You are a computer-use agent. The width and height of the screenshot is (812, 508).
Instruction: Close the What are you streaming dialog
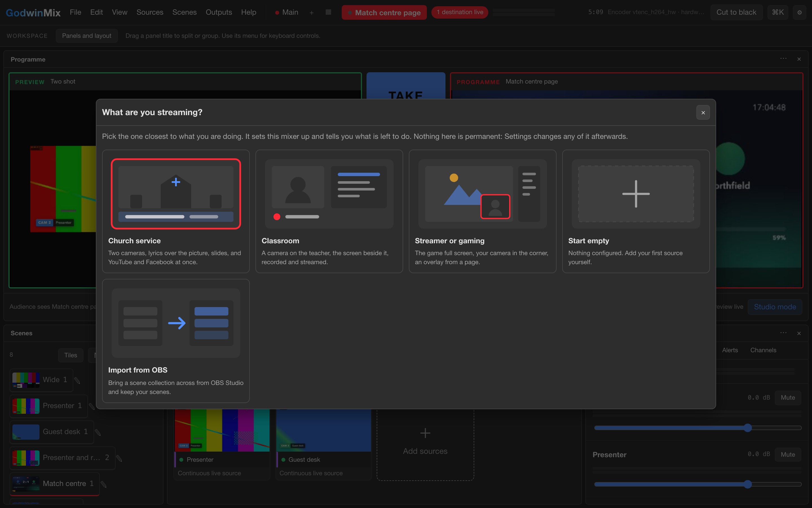[703, 113]
